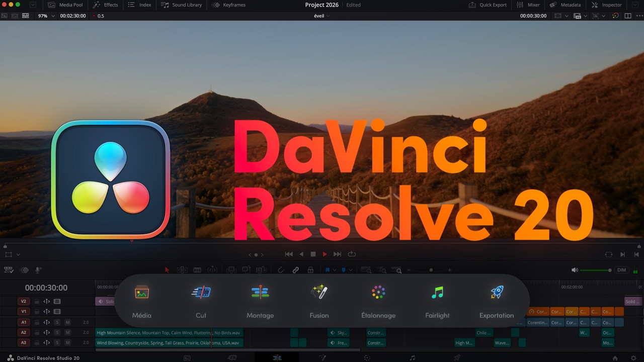Click Replace Clip icon

tap(261, 270)
